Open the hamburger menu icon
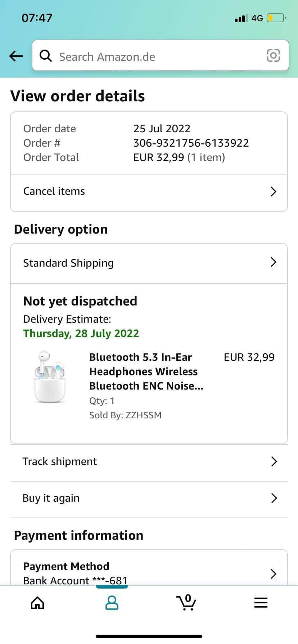This screenshot has width=298, height=644. click(261, 603)
